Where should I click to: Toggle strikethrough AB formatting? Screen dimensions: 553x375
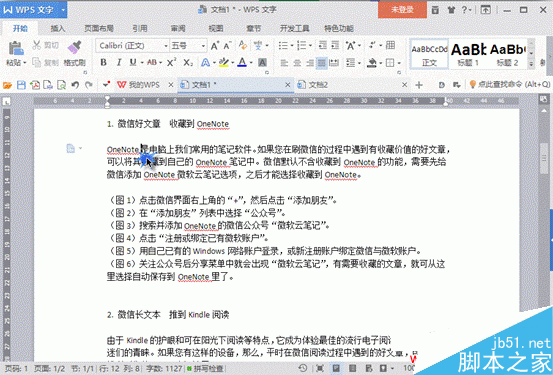(152, 62)
